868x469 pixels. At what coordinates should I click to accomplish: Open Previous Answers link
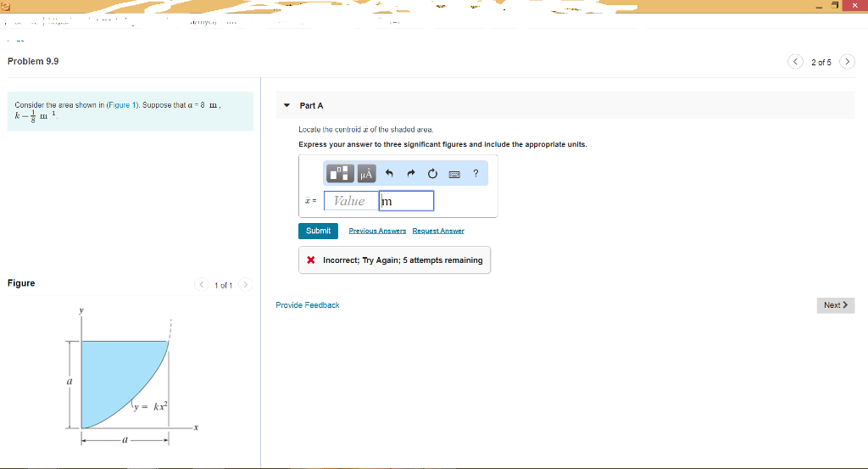(x=377, y=231)
